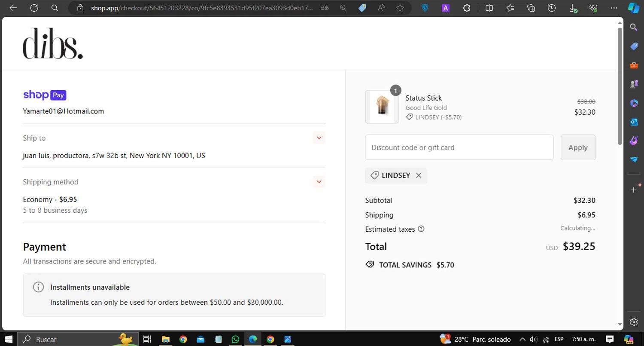
Task: Toggle split screen view
Action: click(489, 8)
